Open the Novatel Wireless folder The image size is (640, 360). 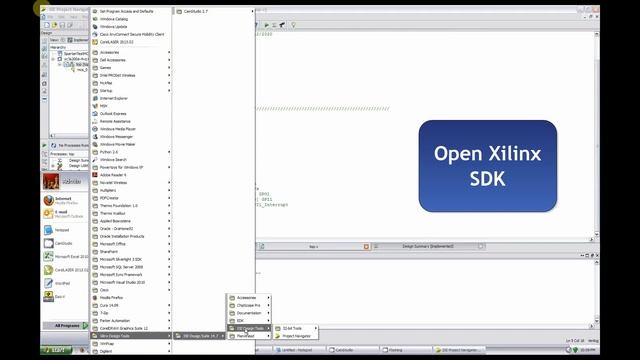[x=131, y=182]
